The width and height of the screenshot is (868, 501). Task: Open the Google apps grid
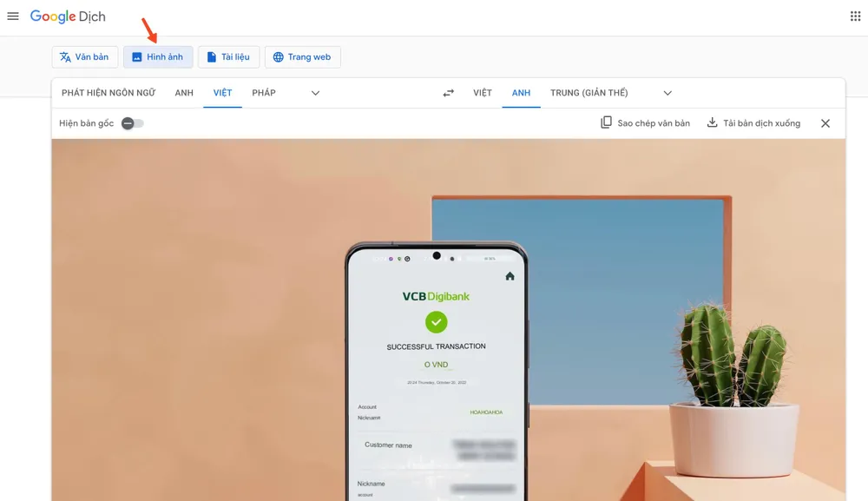pos(853,15)
